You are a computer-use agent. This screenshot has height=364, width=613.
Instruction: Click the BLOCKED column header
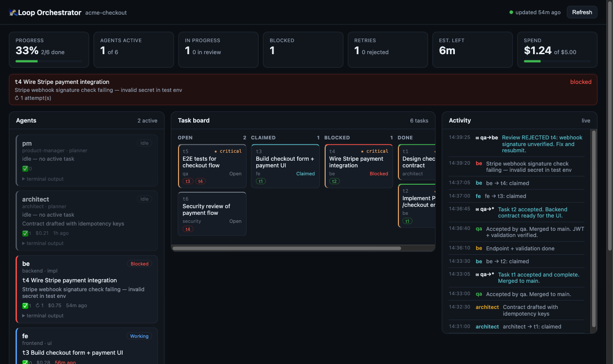click(x=337, y=138)
